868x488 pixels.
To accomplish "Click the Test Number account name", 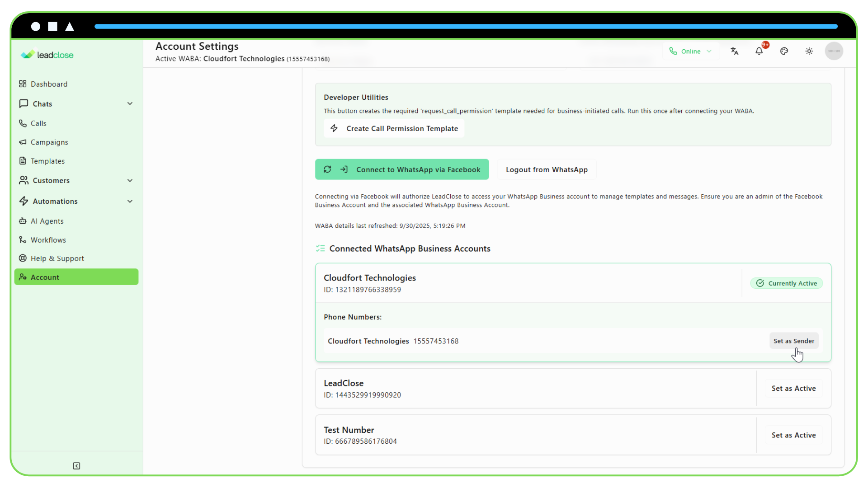I will click(349, 430).
